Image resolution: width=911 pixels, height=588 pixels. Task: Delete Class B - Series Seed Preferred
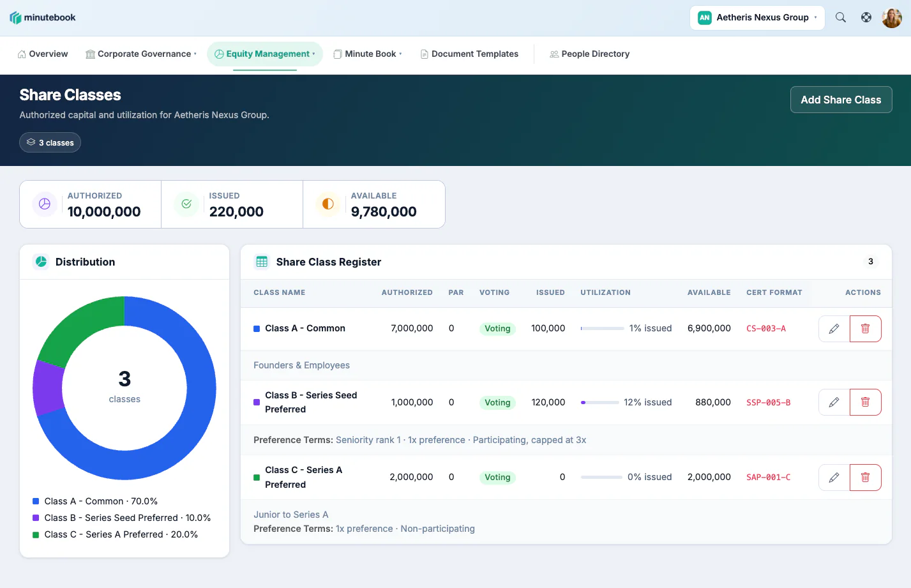click(866, 402)
